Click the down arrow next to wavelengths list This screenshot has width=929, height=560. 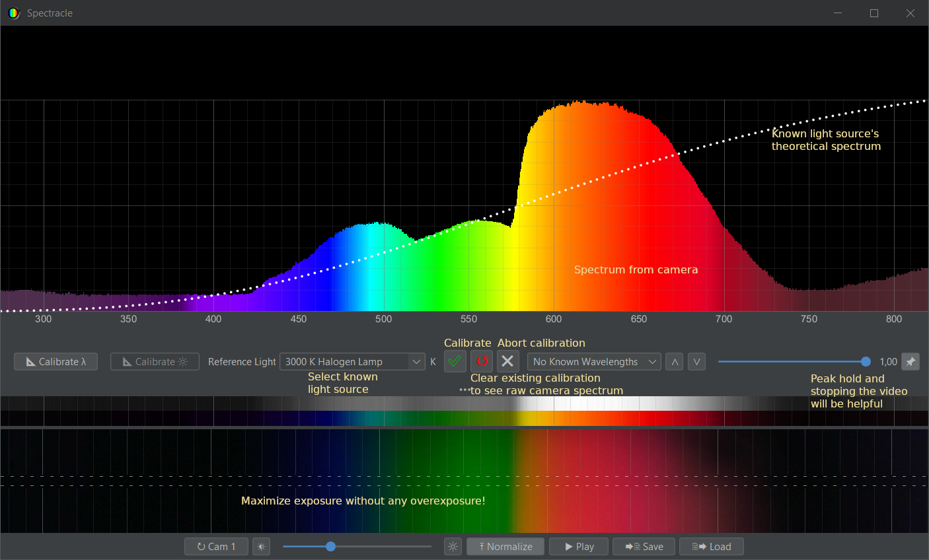[696, 362]
